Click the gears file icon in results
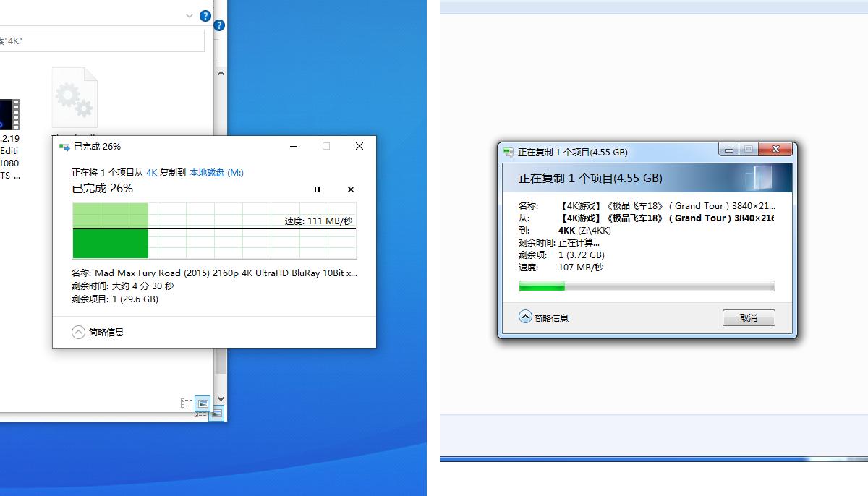The image size is (868, 496). (75, 96)
